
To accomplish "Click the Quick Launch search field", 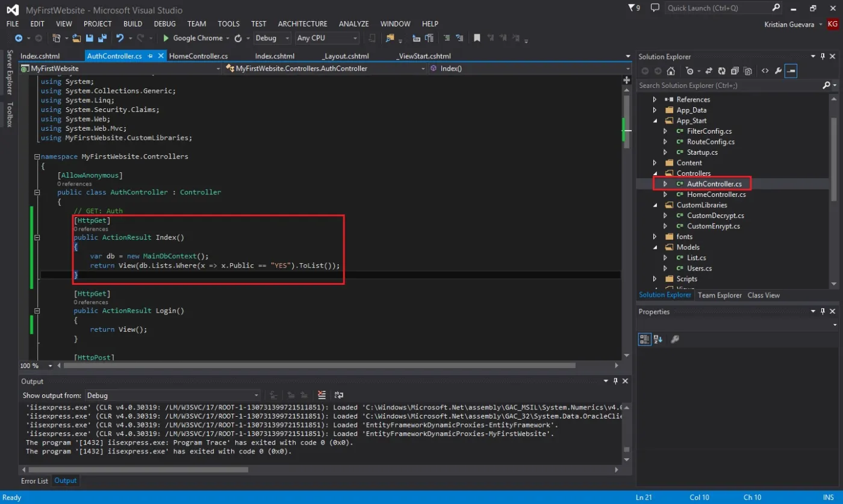I will click(715, 8).
